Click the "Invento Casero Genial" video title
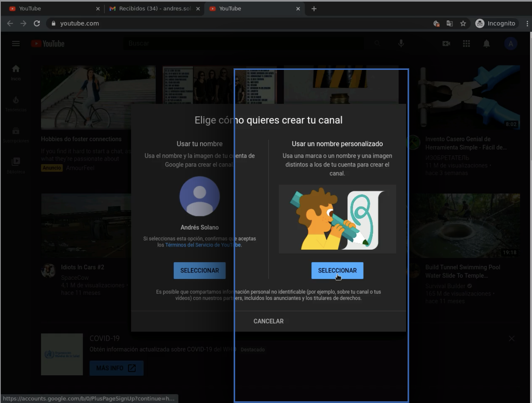The width and height of the screenshot is (532, 403). (466, 143)
